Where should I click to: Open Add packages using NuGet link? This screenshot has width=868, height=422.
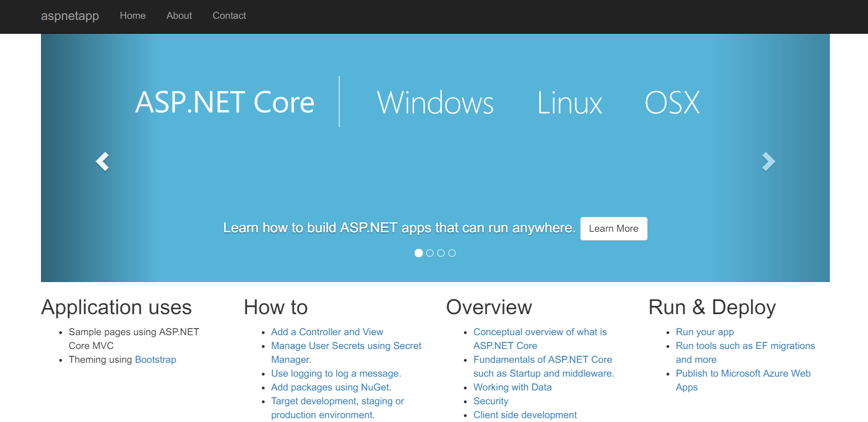[331, 387]
